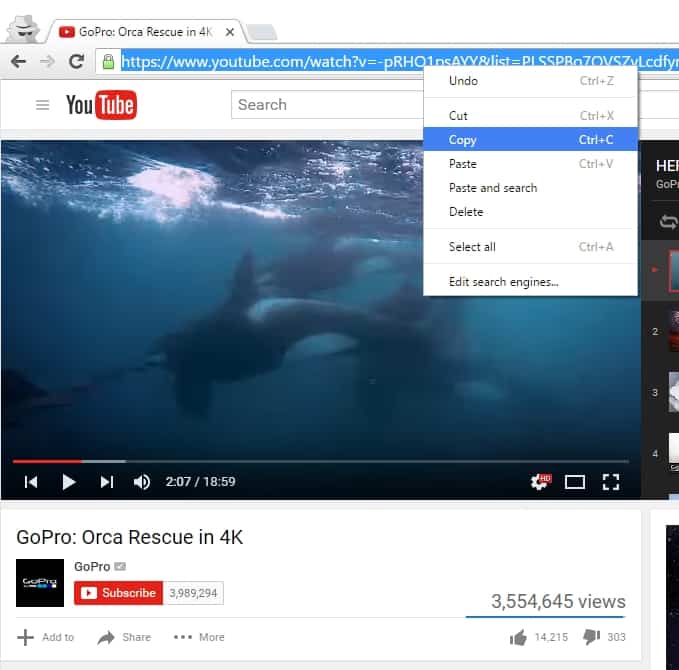679x670 pixels.
Task: Focus the YouTube Search box
Action: (327, 105)
